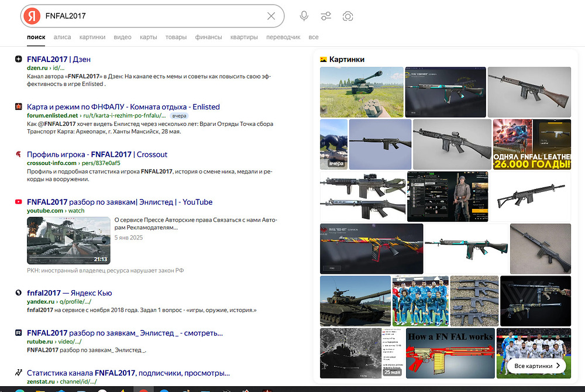Open the panther statue вчера image
The image size is (585, 392).
click(333, 145)
